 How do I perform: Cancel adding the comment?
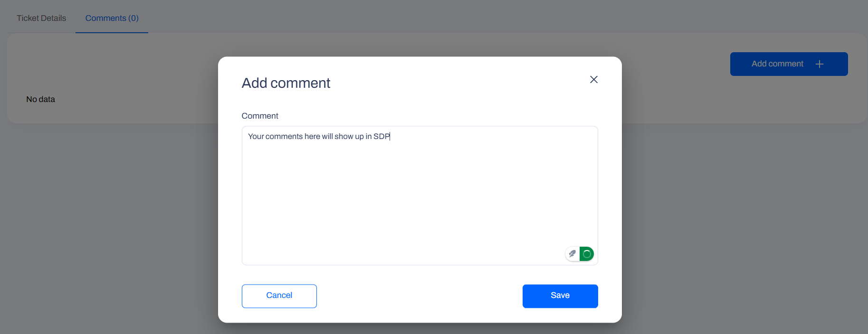[279, 296]
